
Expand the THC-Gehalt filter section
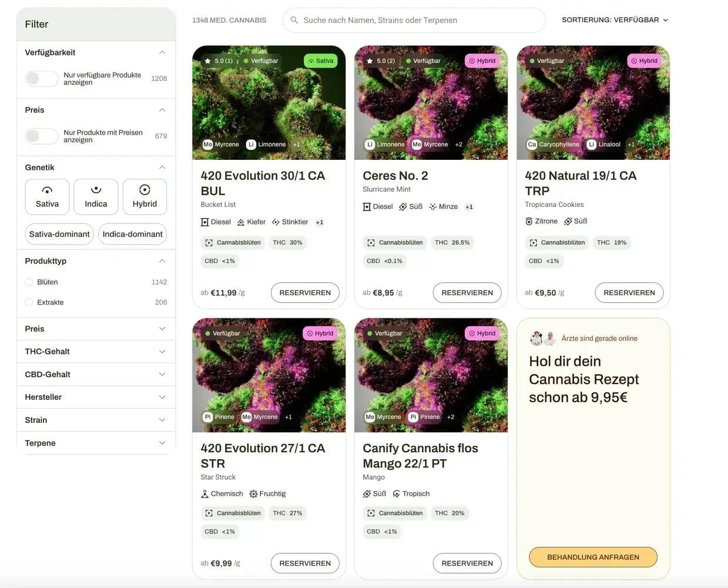[x=96, y=352]
